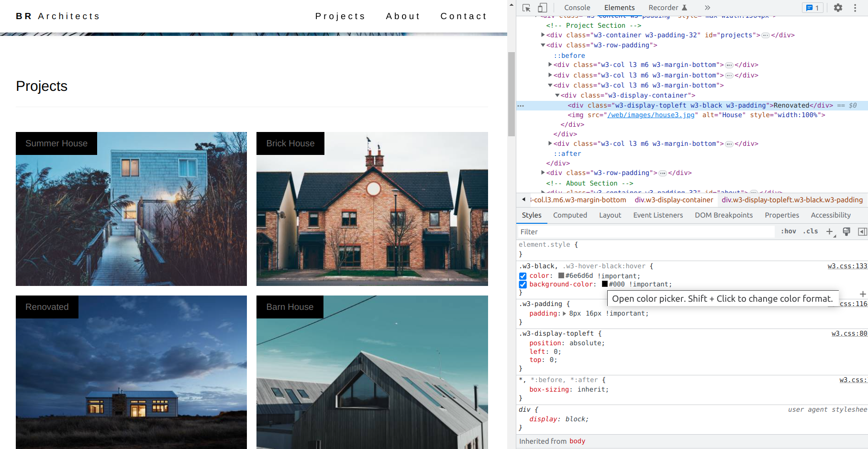The width and height of the screenshot is (868, 449).
Task: Open w3.css:133 stylesheet link
Action: (847, 266)
